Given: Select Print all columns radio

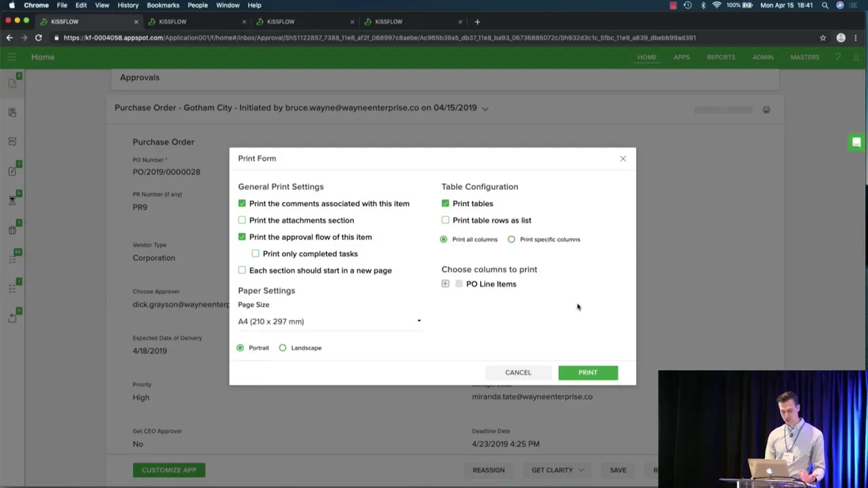Looking at the screenshot, I should tap(443, 239).
